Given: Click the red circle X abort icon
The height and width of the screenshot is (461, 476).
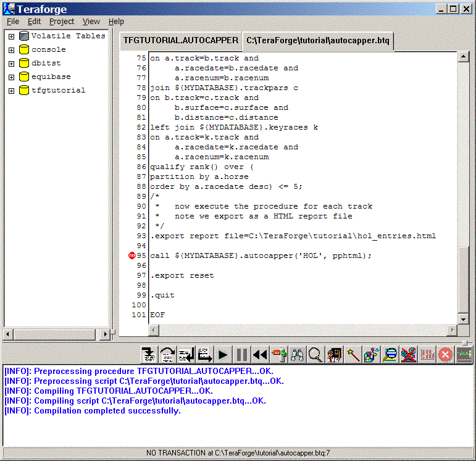Looking at the screenshot, I should point(445,354).
